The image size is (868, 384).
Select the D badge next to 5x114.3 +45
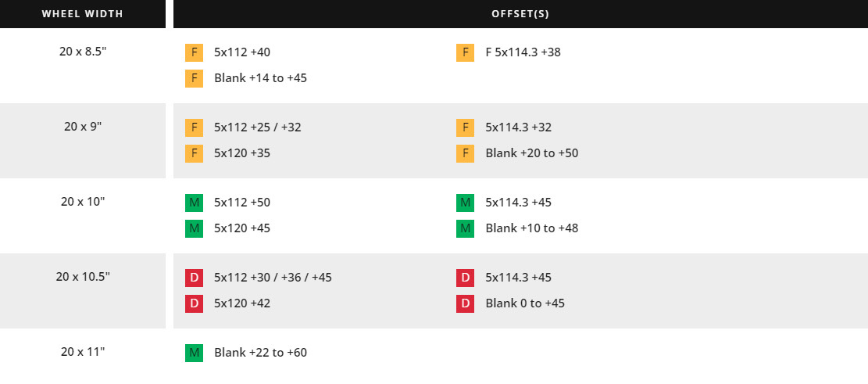(x=465, y=278)
